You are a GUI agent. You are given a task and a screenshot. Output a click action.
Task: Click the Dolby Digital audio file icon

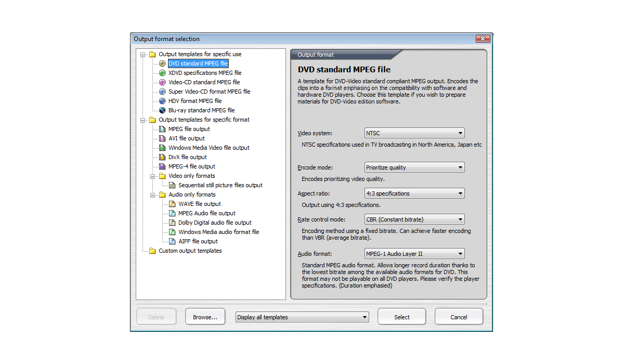pos(172,223)
